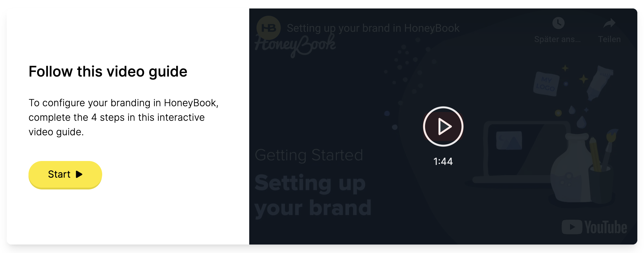Click the 1:44 video duration label
644x253 pixels.
click(x=443, y=161)
